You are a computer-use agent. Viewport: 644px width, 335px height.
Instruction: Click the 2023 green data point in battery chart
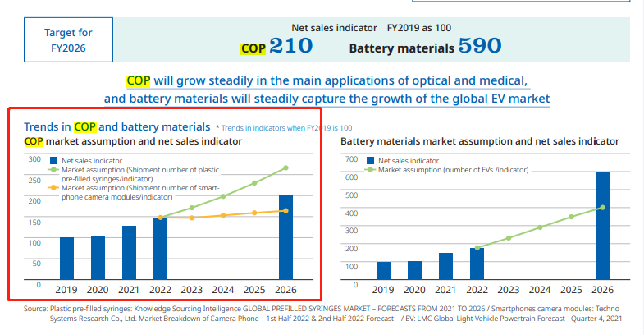pyautogui.click(x=509, y=238)
